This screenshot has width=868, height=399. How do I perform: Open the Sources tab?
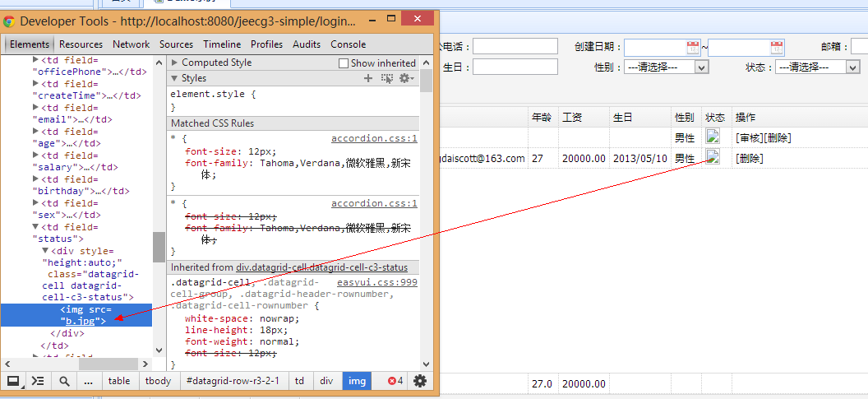176,44
